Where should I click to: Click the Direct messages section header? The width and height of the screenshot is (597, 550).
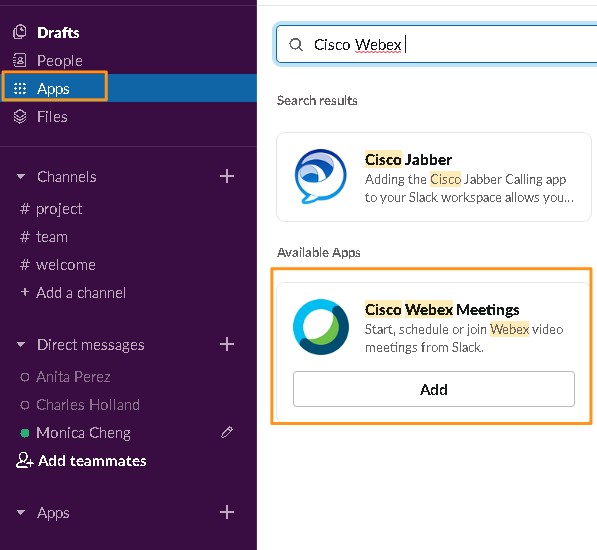coord(91,345)
